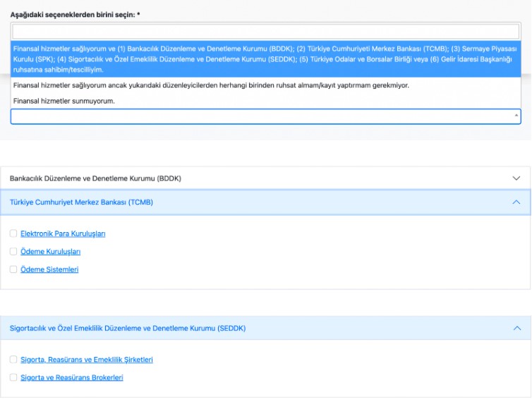This screenshot has width=532, height=400.
Task: Select the highlighted licensed financial services option
Action: [x=265, y=59]
